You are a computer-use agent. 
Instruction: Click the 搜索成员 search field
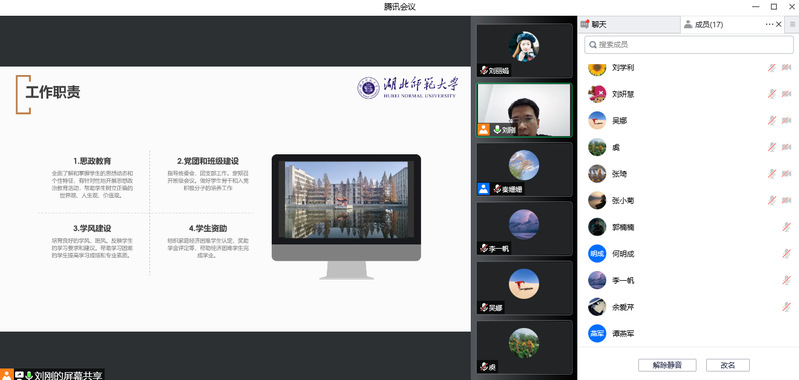click(688, 45)
